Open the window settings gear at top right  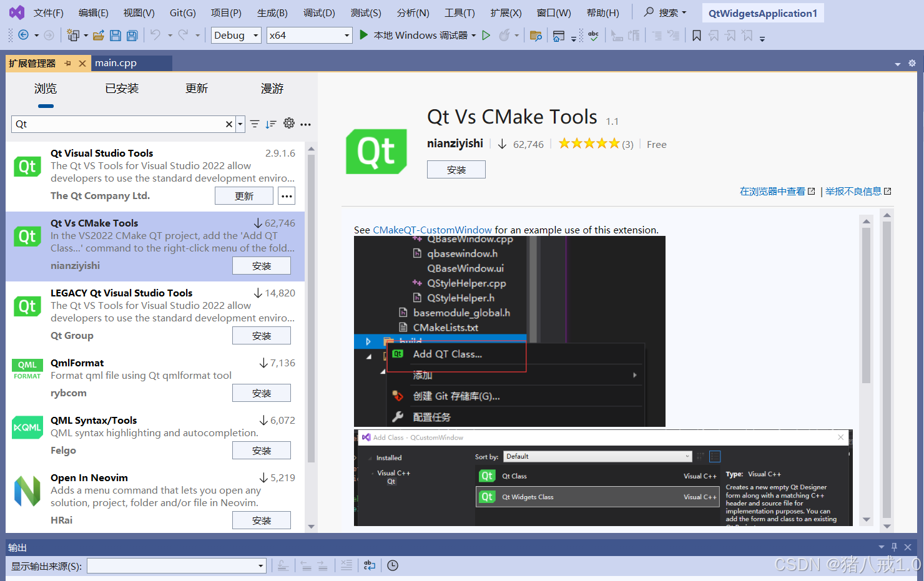pyautogui.click(x=912, y=63)
